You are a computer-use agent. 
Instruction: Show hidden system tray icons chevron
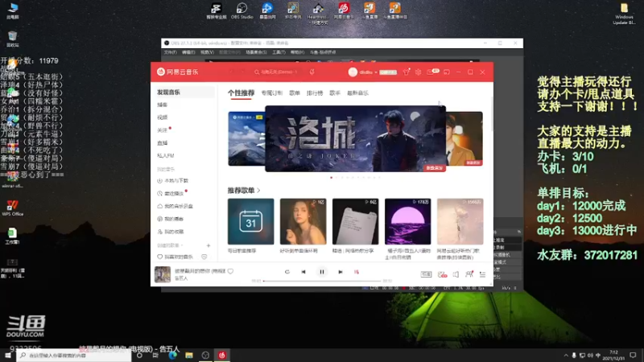[x=566, y=355]
